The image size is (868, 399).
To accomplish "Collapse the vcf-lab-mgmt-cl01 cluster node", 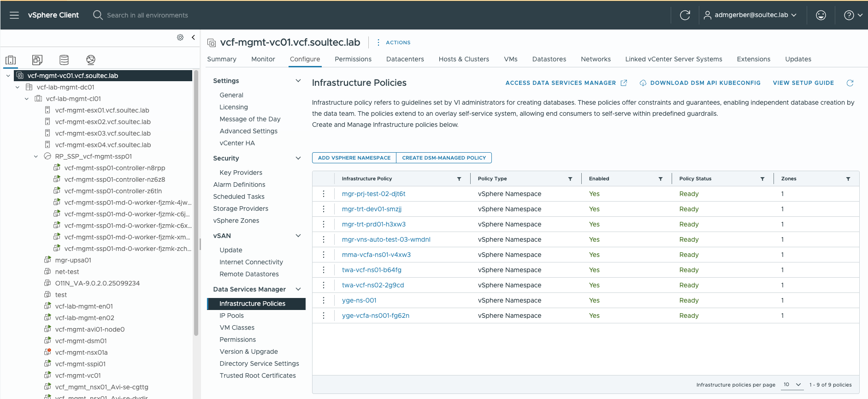I will coord(26,99).
